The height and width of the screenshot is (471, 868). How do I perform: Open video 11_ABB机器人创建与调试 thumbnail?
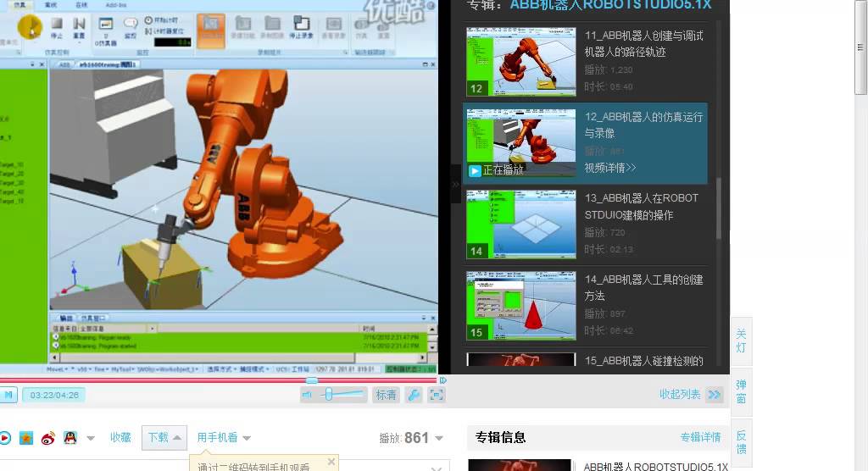pos(521,62)
